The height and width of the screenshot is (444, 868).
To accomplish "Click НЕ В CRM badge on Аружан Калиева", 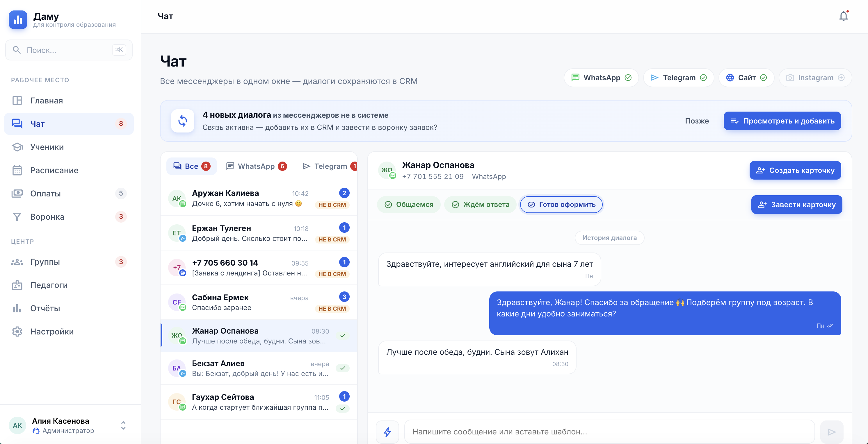I will 332,205.
